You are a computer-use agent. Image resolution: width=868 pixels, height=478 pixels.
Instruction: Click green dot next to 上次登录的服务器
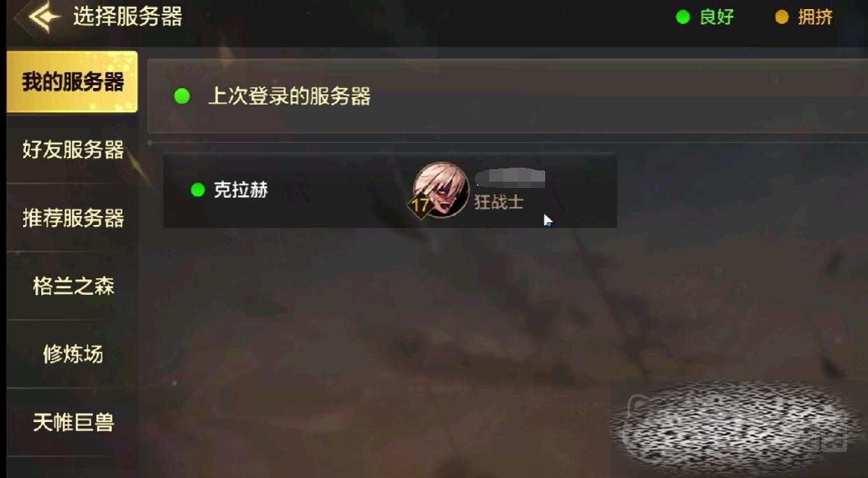pyautogui.click(x=182, y=96)
